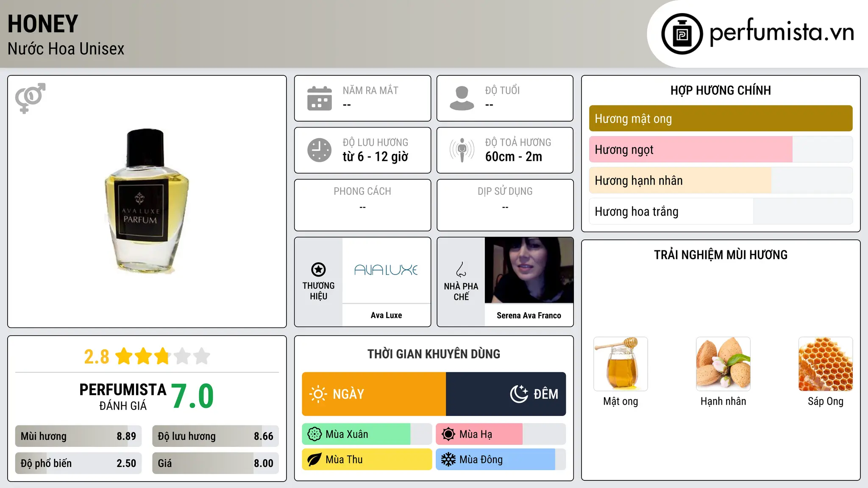Go to perfumista.vn site name
The image size is (868, 488).
(782, 32)
